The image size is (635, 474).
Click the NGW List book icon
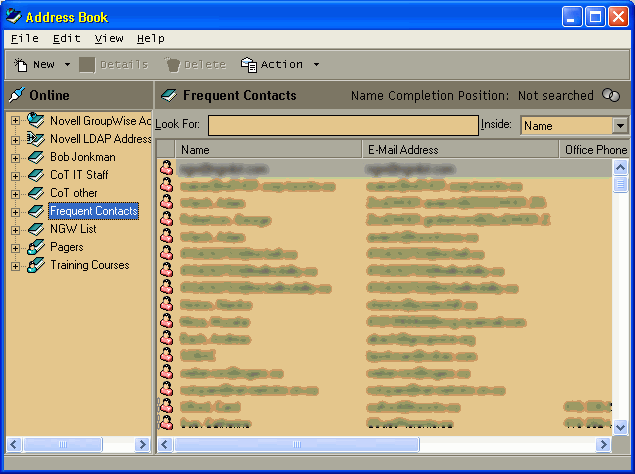click(36, 229)
